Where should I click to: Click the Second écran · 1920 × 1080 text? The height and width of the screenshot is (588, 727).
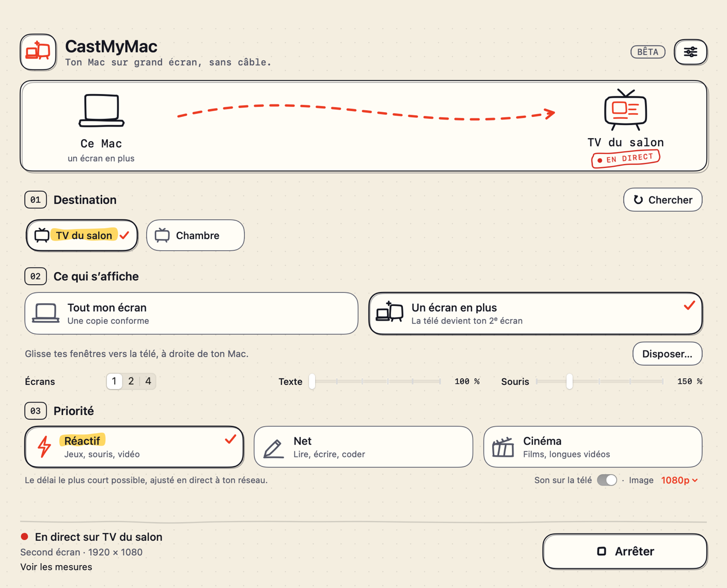[82, 552]
